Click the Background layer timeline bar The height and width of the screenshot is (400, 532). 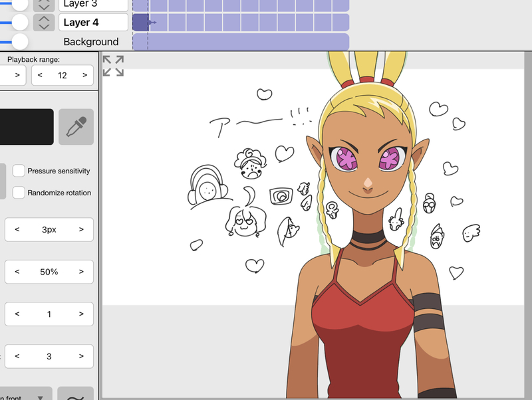tap(241, 42)
